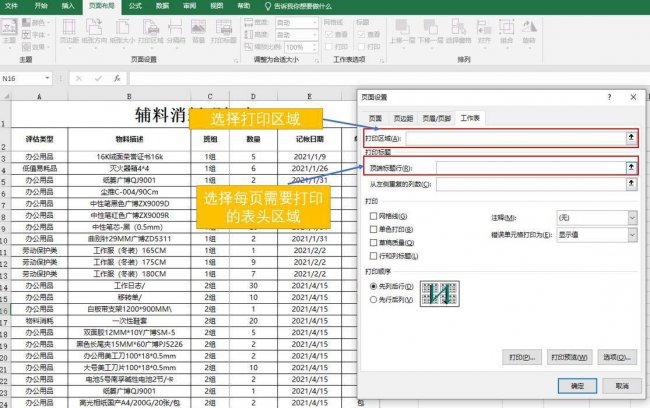Open the 页面设置 dialog launcher in ribbon
Screen dimensions: 650x408
pyautogui.click(x=236, y=61)
